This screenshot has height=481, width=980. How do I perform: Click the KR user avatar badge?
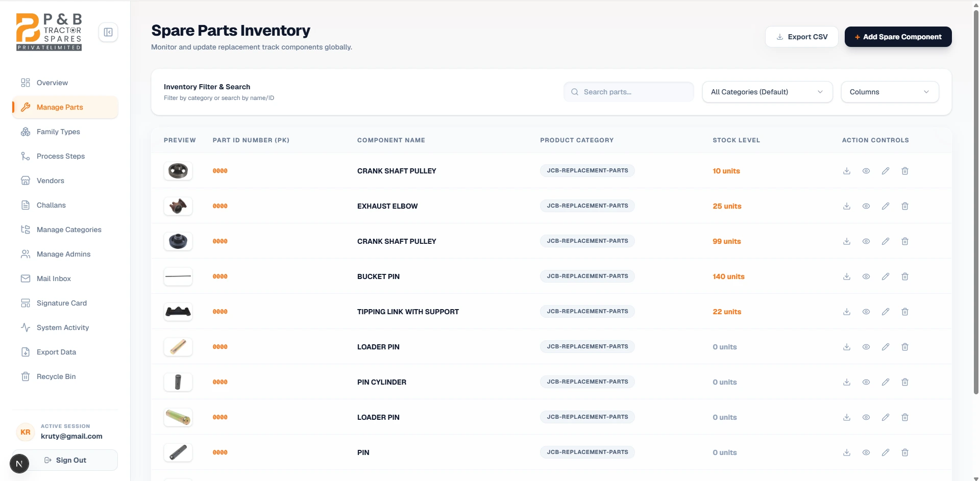coord(26,432)
